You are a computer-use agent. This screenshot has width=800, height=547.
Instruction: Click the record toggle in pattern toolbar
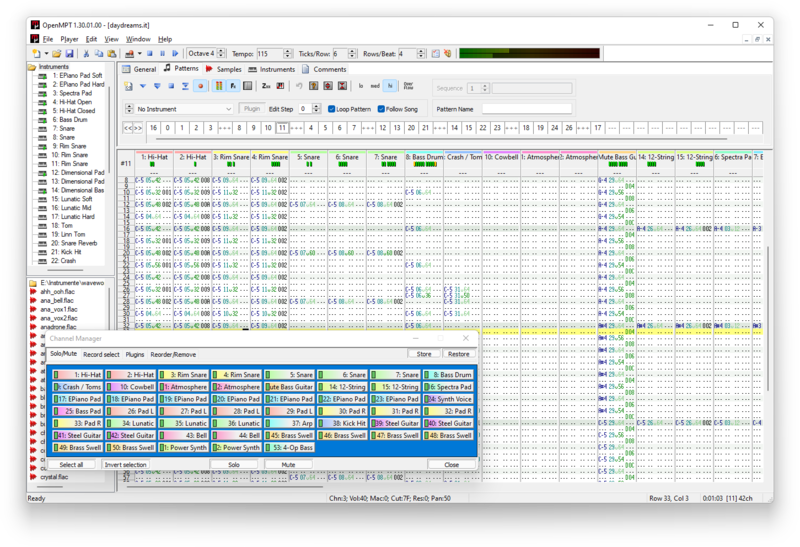point(201,86)
